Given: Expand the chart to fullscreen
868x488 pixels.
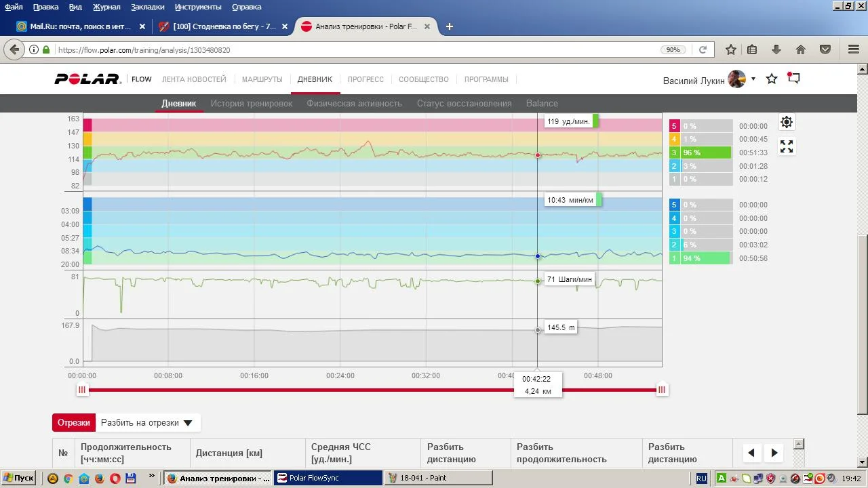Looking at the screenshot, I should coord(787,146).
